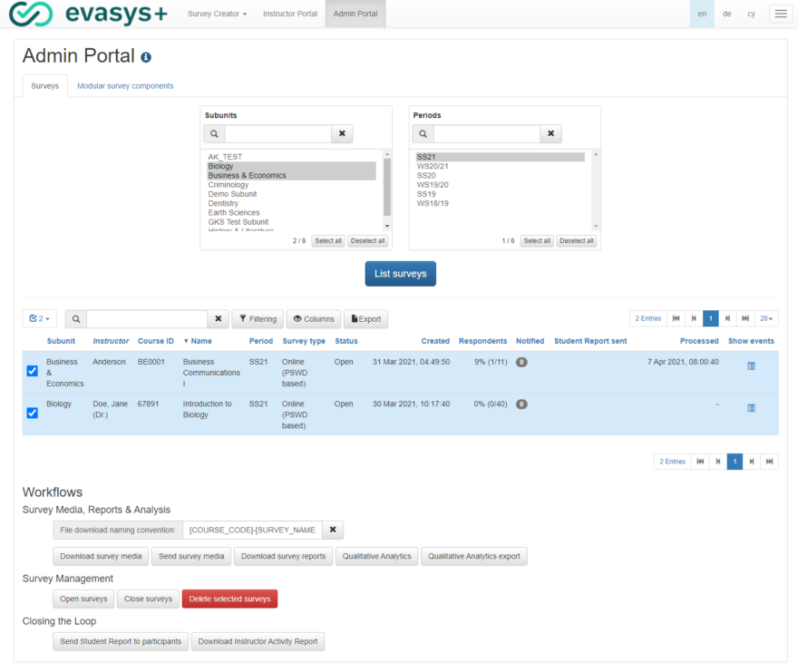Open the Survey Creator dropdown menu
The width and height of the screenshot is (798, 672).
point(217,14)
